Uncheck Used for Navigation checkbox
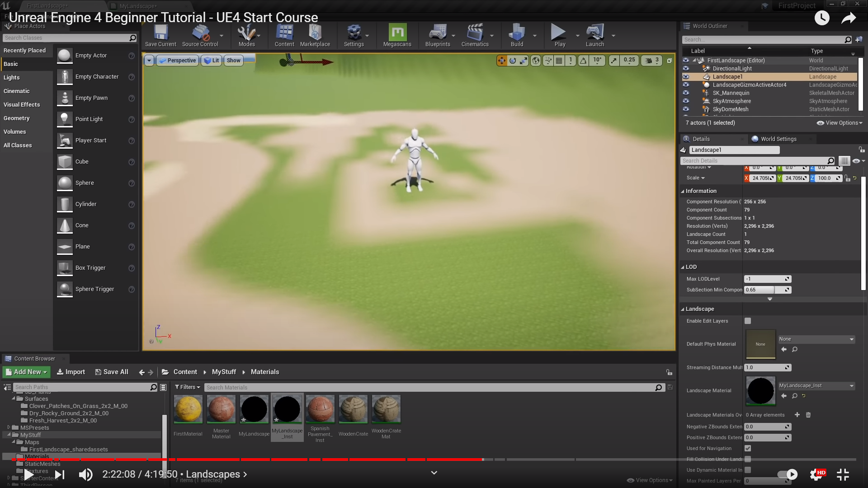 pyautogui.click(x=748, y=448)
